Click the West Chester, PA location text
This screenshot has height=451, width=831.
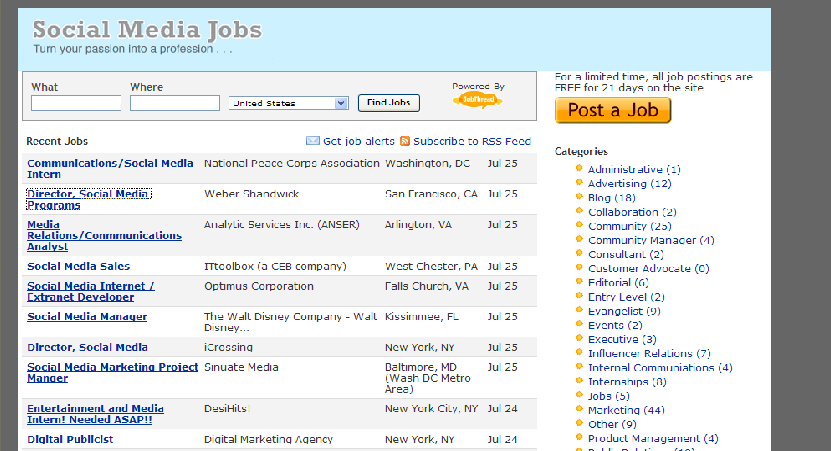[431, 267]
